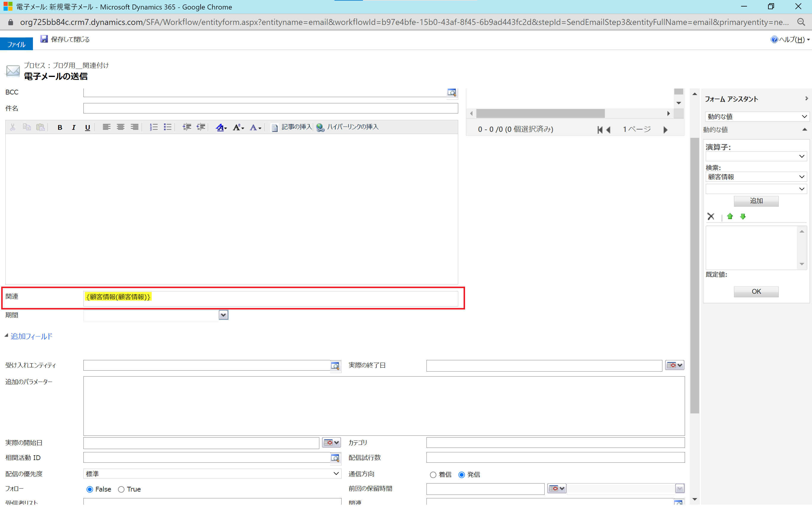Image resolution: width=812 pixels, height=515 pixels.
Task: Center align text
Action: tap(120, 127)
